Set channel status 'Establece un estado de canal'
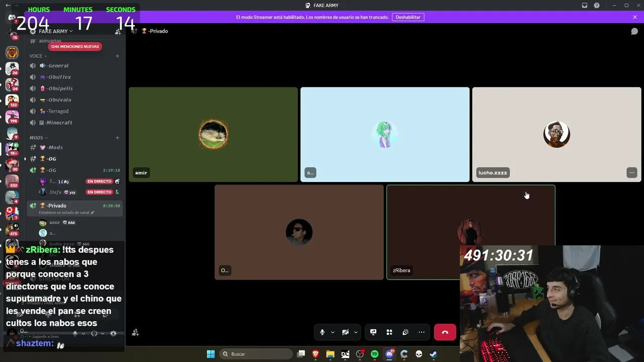644x362 pixels. point(66,213)
